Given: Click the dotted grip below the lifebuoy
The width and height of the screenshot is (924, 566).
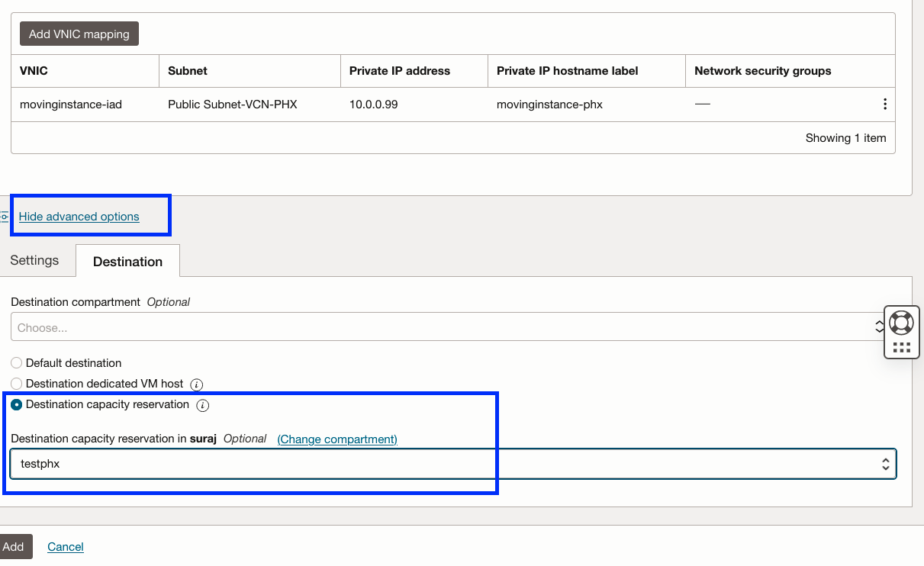Looking at the screenshot, I should [901, 347].
